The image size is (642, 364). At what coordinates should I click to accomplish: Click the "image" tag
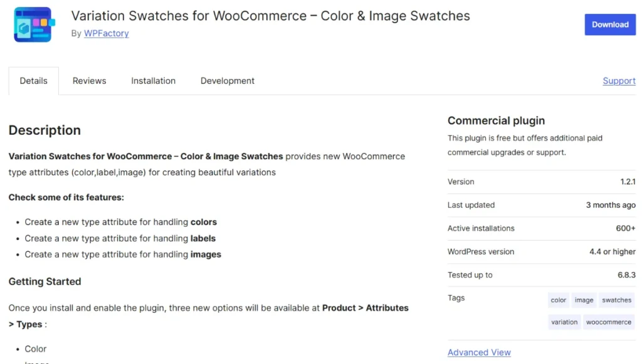tap(584, 300)
